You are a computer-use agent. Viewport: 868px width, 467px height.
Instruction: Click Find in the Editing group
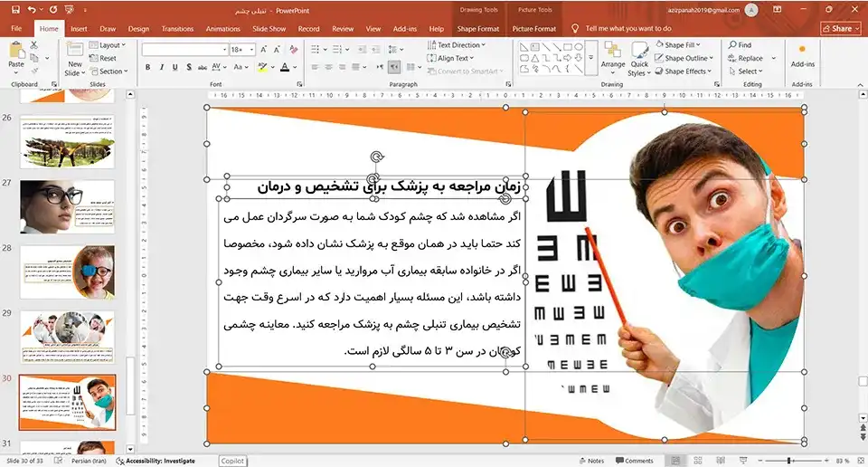click(741, 45)
